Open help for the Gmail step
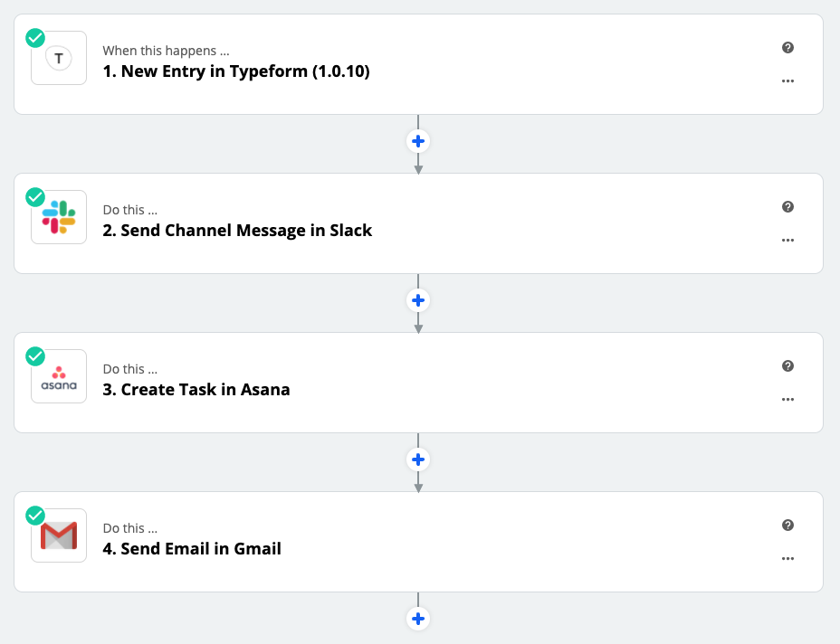The height and width of the screenshot is (644, 840). pos(787,526)
